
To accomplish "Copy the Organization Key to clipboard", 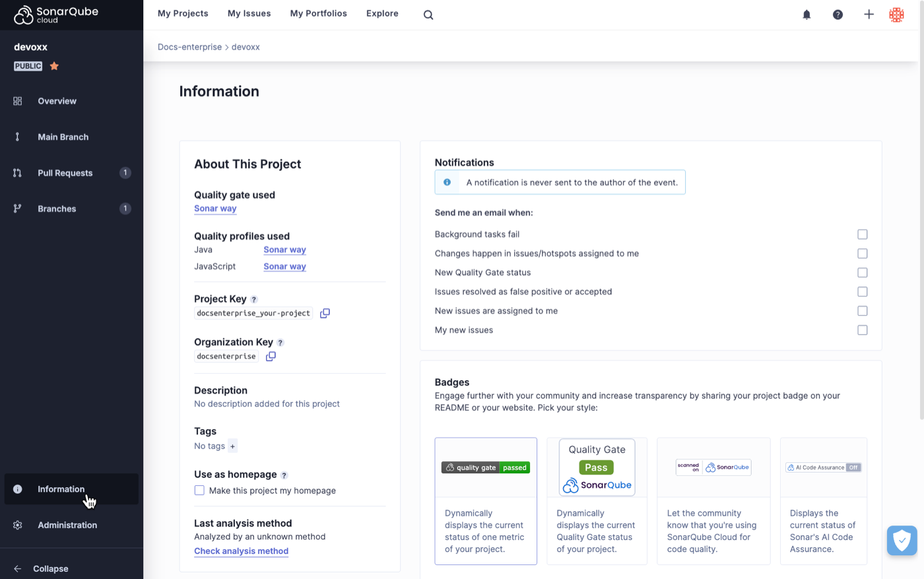I will tap(271, 357).
